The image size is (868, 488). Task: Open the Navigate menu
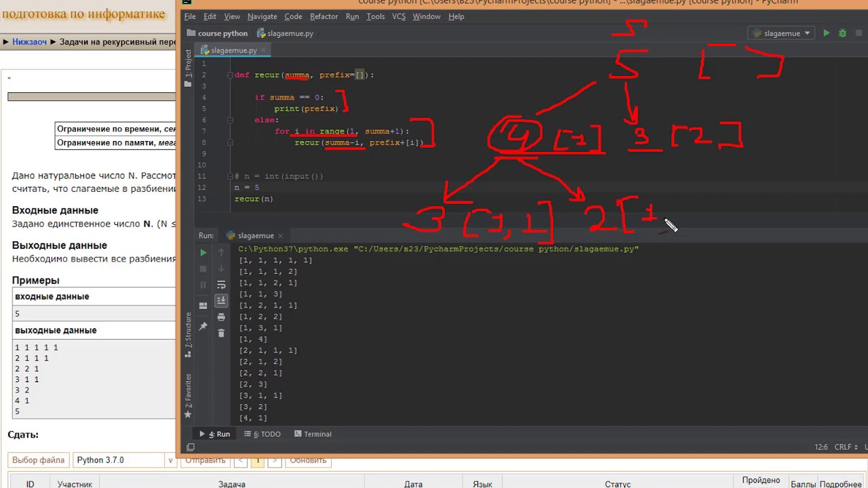tap(262, 16)
